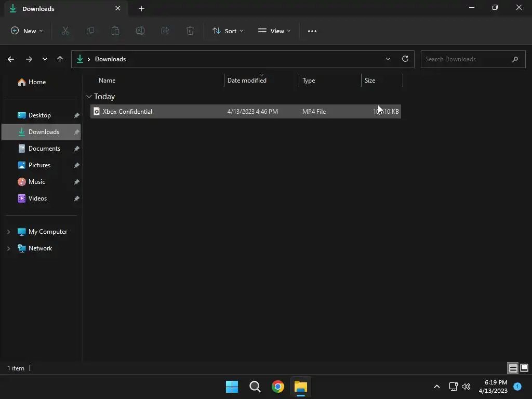
Task: Click the download arrow icon in address bar
Action: point(79,59)
